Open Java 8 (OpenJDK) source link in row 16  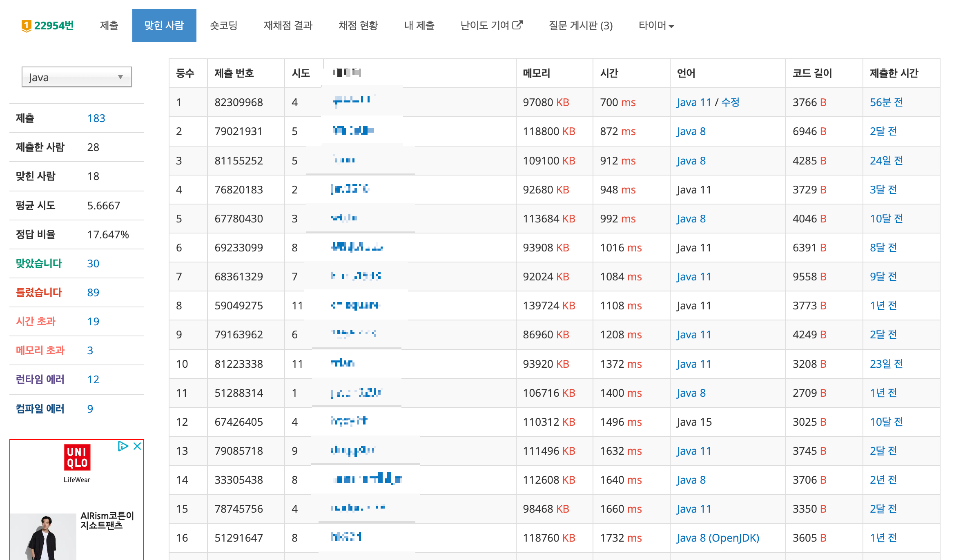point(718,538)
